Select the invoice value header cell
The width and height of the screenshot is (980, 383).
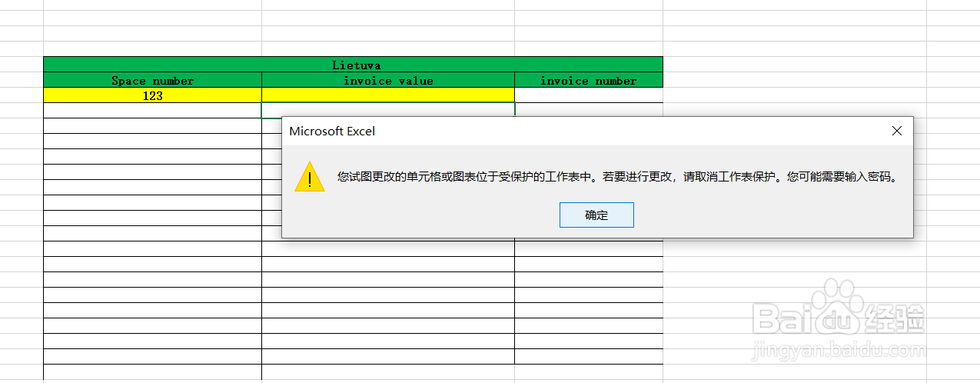pyautogui.click(x=388, y=80)
